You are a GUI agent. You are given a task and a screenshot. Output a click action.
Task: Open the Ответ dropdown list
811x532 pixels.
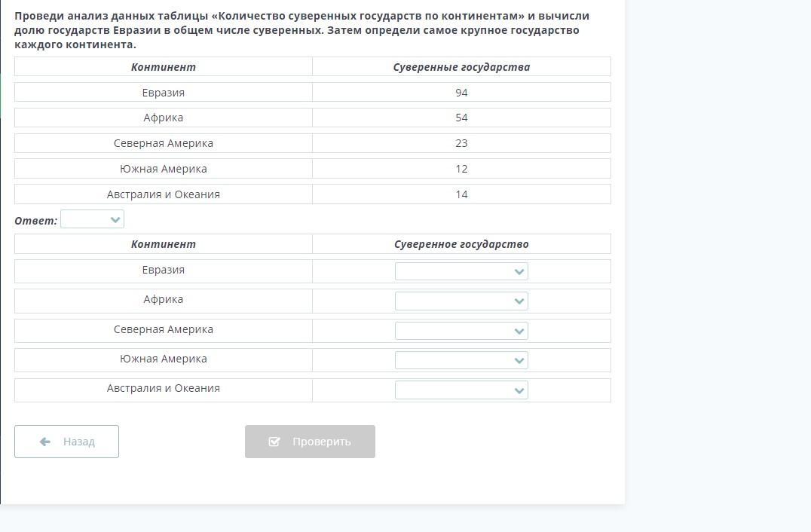(x=92, y=219)
